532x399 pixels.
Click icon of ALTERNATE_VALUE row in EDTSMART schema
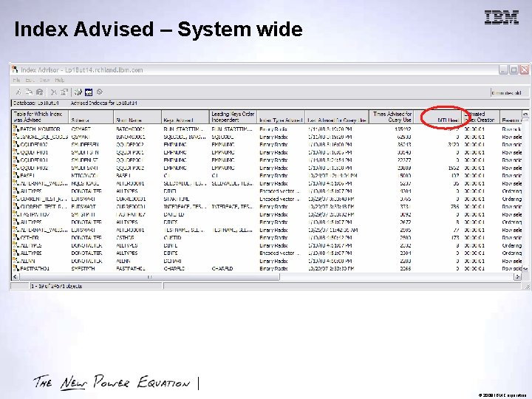[16, 229]
